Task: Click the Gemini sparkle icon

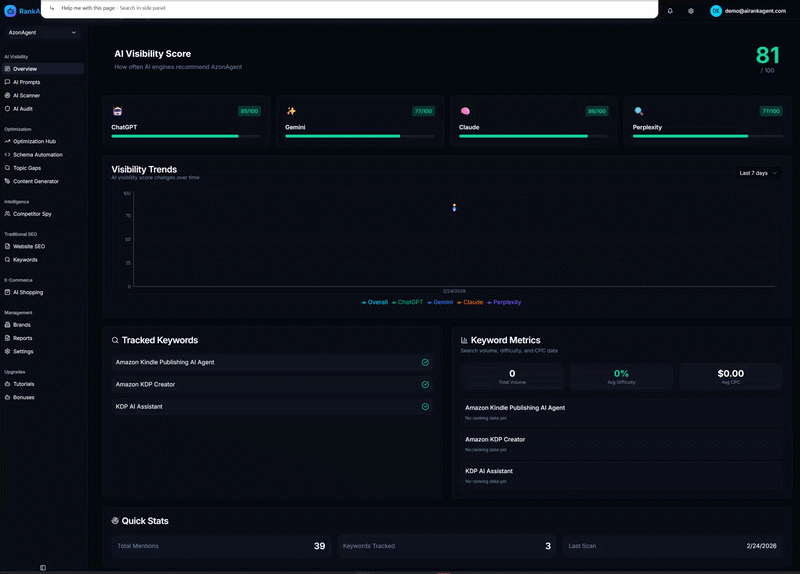Action: coord(291,111)
